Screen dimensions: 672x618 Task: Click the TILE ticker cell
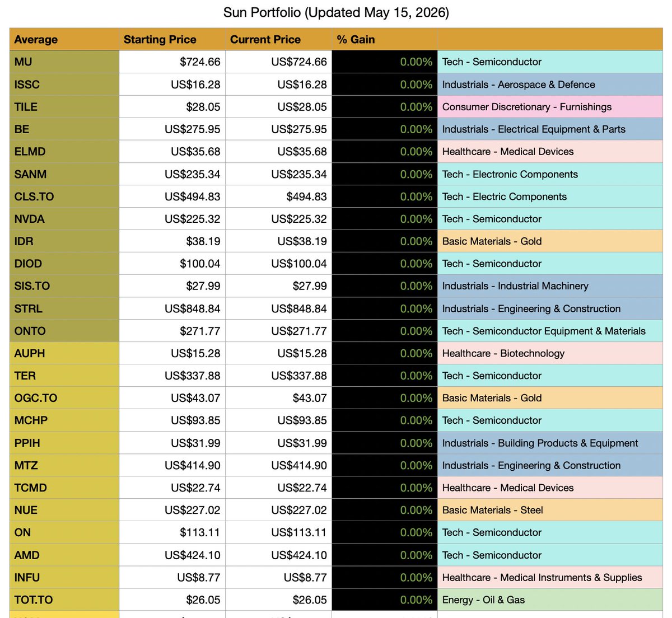pos(64,106)
